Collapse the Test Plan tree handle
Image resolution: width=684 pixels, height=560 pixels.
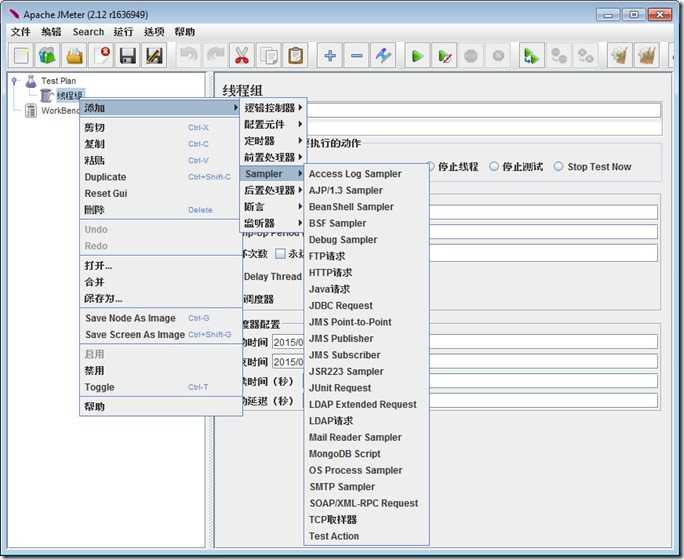click(14, 81)
